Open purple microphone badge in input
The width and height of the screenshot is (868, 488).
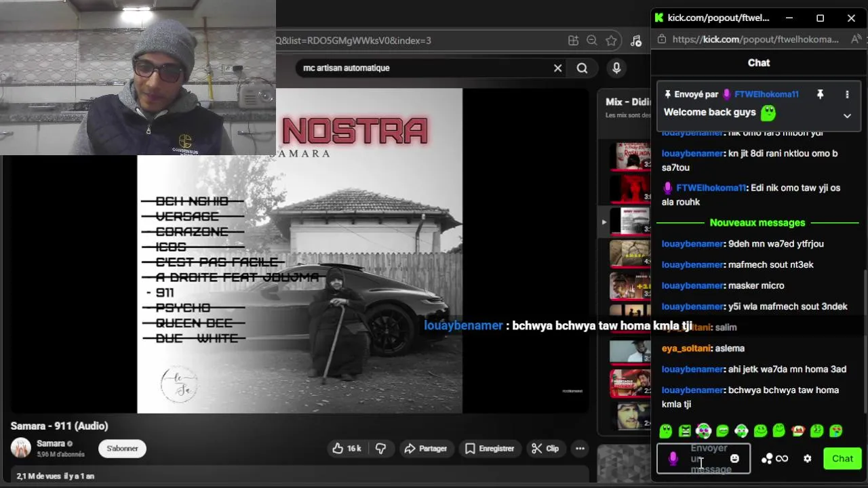pyautogui.click(x=673, y=459)
